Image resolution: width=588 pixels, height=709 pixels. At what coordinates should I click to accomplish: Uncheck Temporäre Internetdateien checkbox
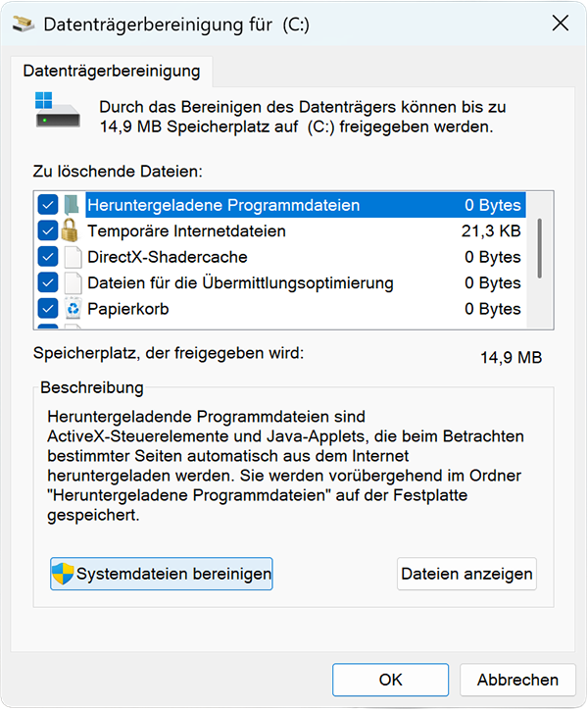pos(48,231)
